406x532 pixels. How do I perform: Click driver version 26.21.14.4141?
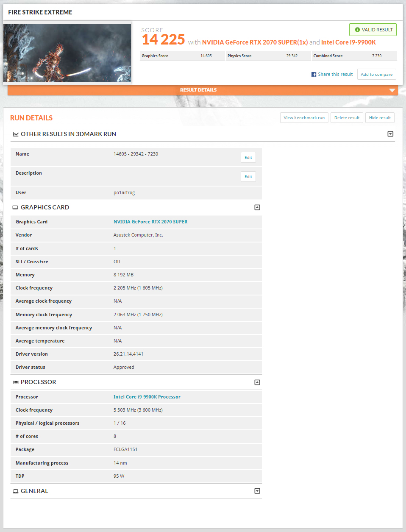click(128, 354)
